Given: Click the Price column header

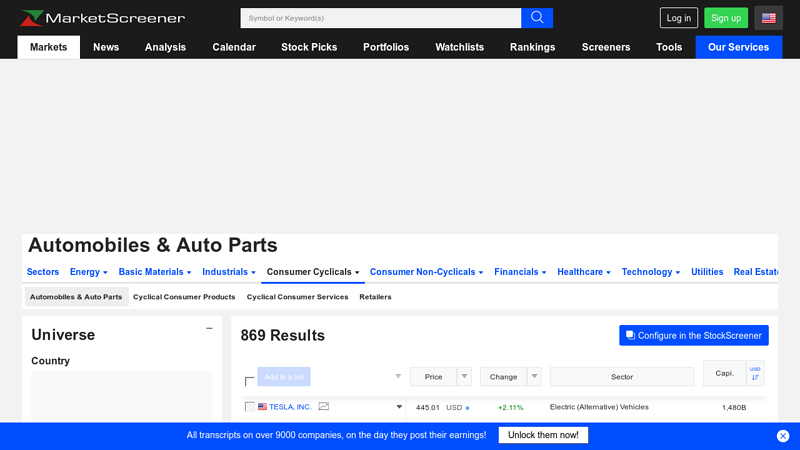Looking at the screenshot, I should coord(434,377).
